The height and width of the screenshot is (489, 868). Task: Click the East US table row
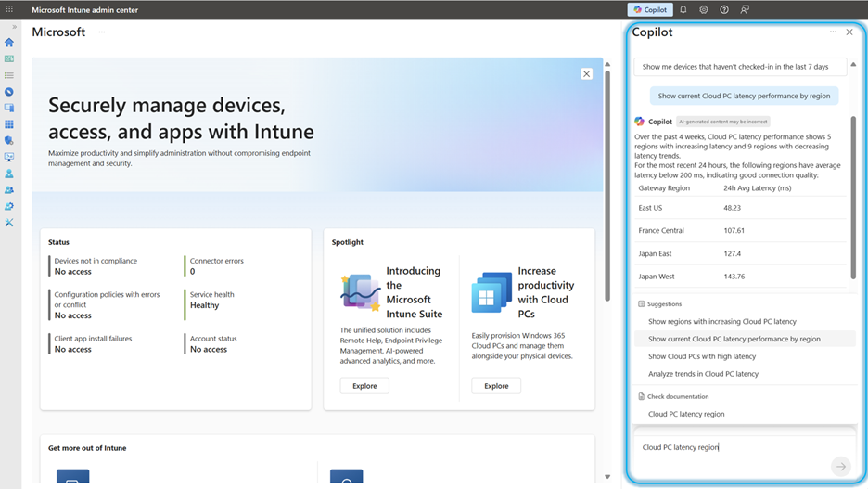point(741,208)
